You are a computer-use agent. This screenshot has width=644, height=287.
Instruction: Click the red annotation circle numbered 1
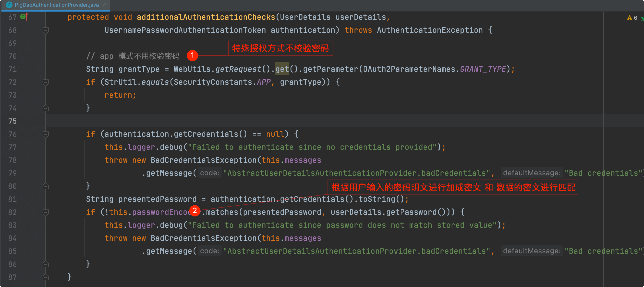click(x=192, y=55)
